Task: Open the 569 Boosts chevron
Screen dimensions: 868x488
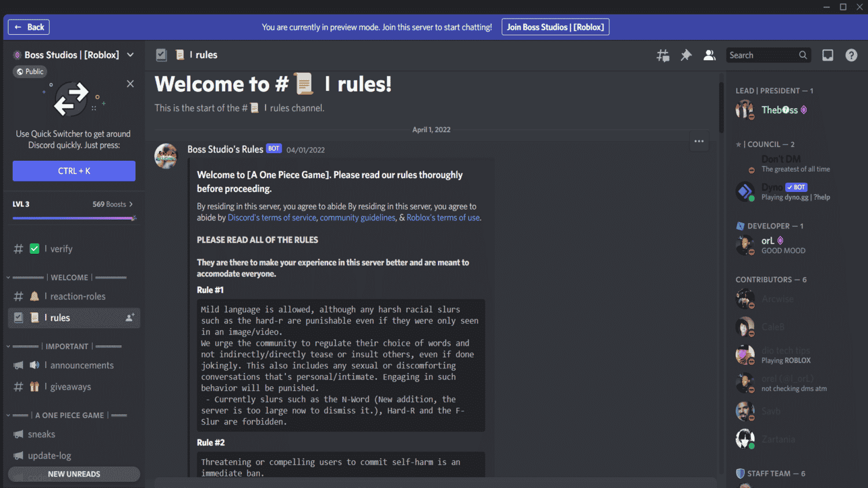Action: pos(131,204)
